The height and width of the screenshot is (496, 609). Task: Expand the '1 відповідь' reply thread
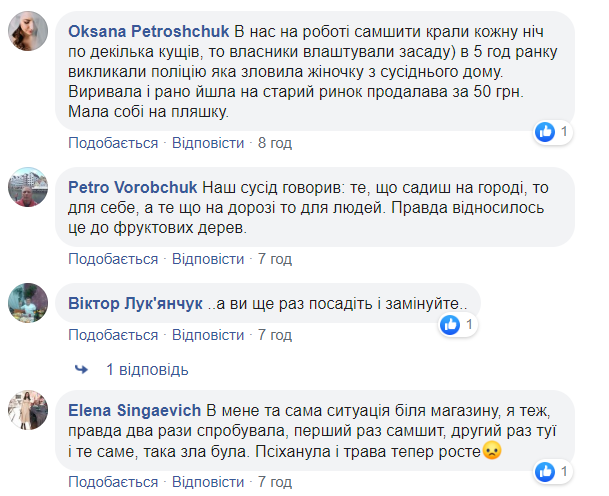click(x=147, y=370)
